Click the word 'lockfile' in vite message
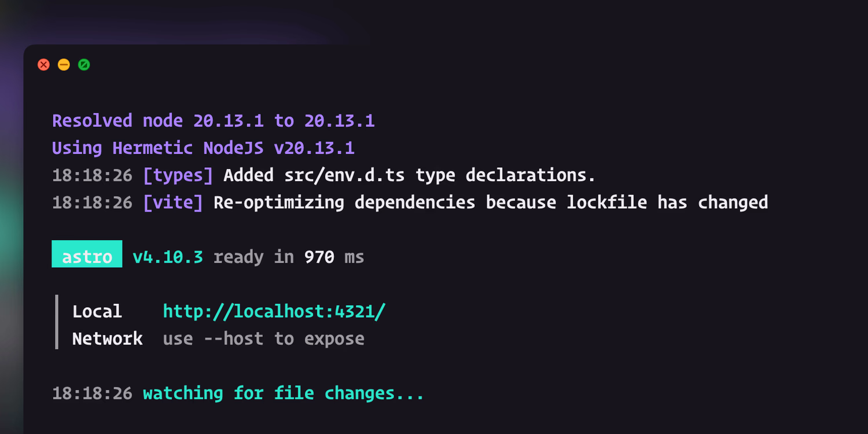868x434 pixels. [x=606, y=202]
